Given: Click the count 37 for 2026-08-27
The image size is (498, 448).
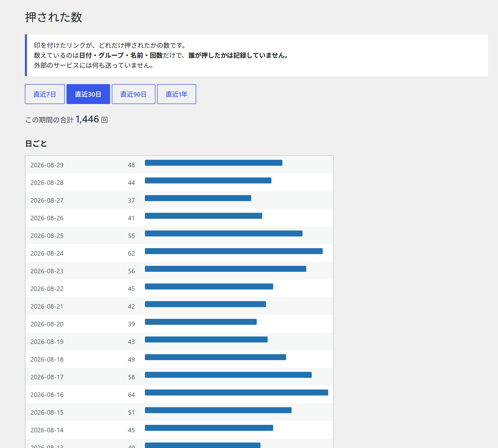Looking at the screenshot, I should click(x=131, y=200).
